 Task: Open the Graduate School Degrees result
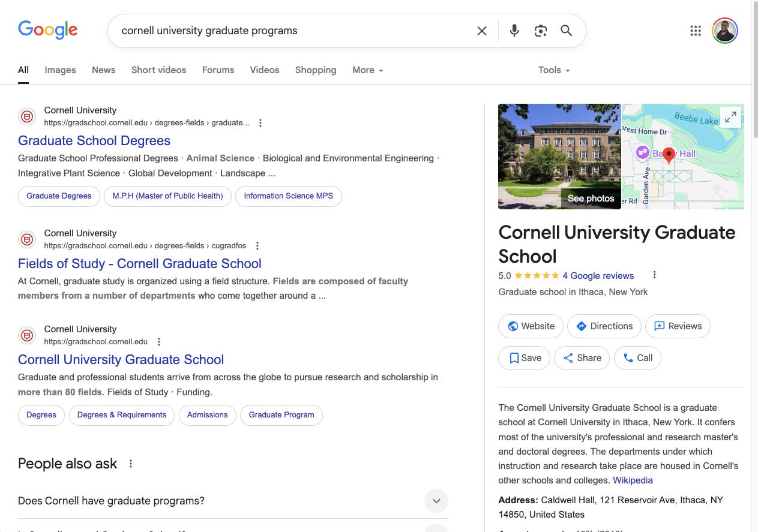pos(94,141)
